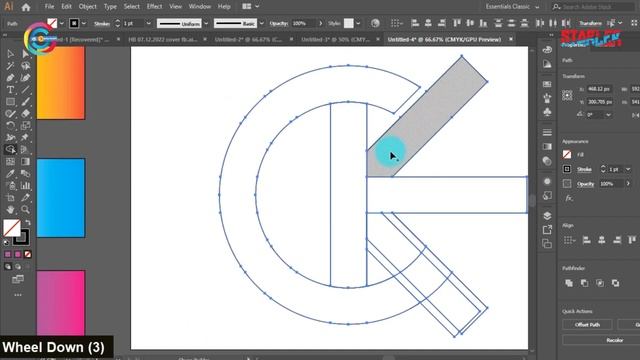
Task: Choose the Lasso tool
Action: click(x=25, y=66)
